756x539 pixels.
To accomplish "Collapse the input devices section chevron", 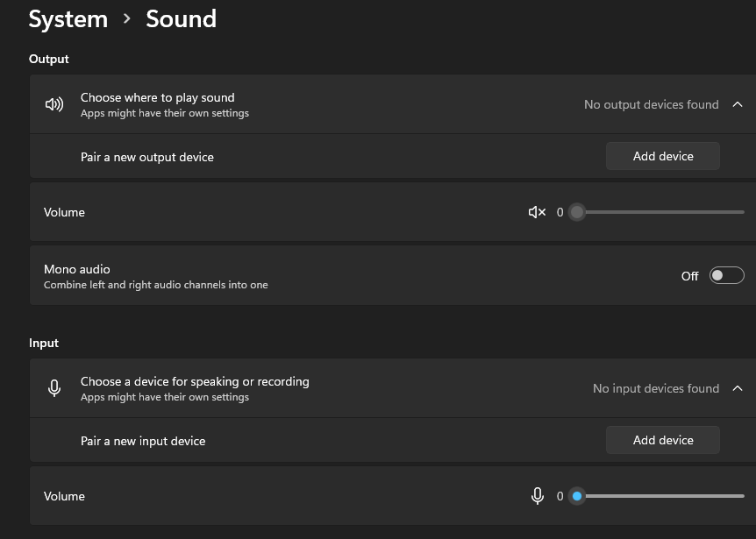I will click(738, 388).
